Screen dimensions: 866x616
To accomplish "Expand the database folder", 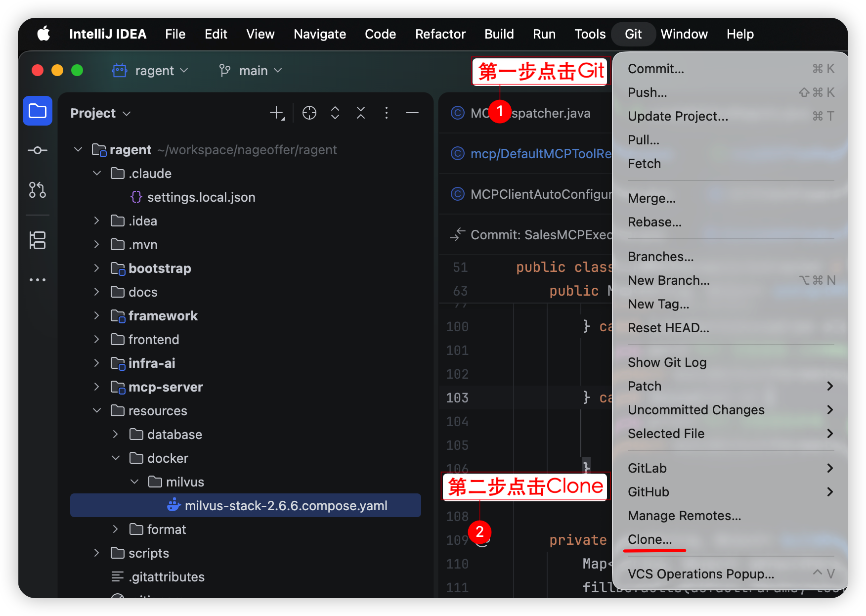I will click(116, 435).
